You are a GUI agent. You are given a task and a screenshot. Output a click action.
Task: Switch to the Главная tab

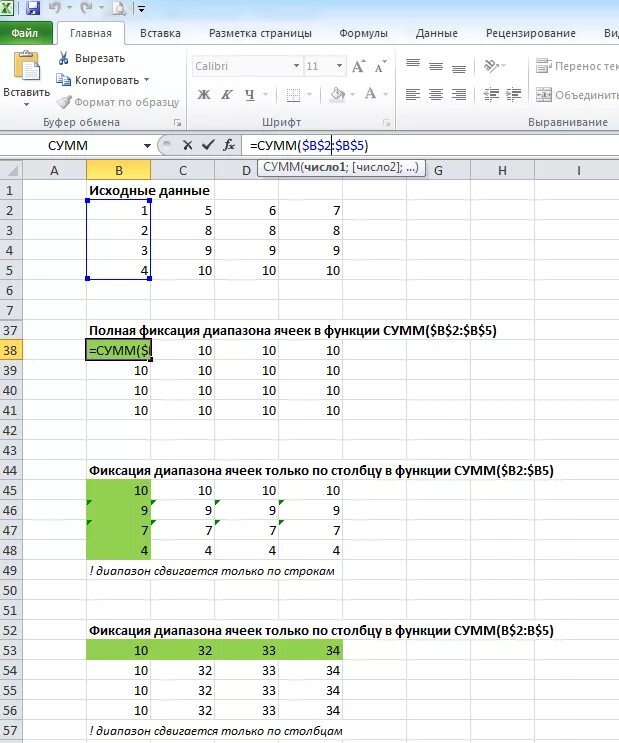tap(91, 34)
